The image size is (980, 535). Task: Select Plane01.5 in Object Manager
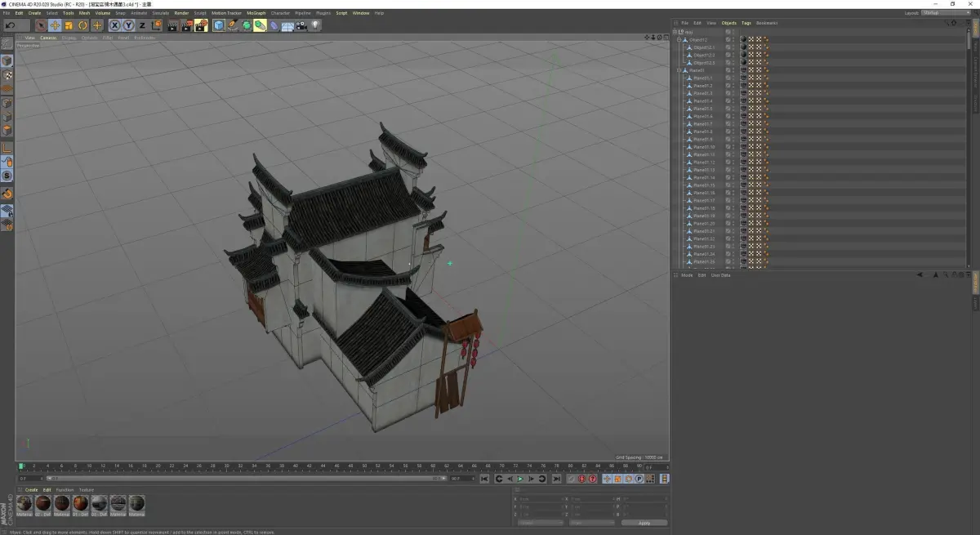(702, 109)
